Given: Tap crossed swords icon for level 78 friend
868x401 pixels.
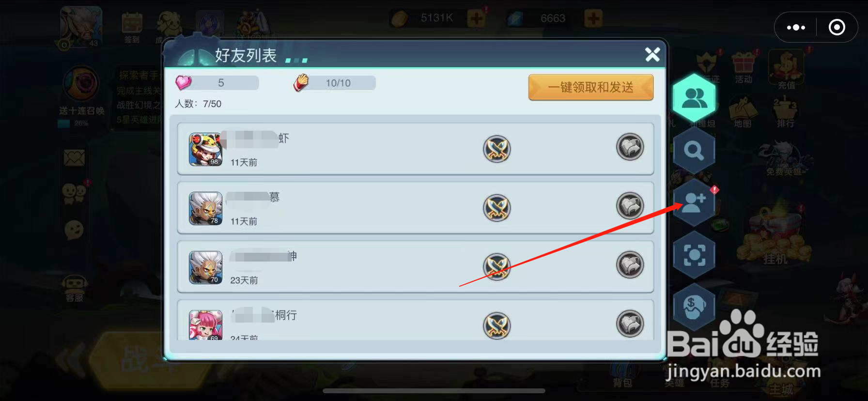Looking at the screenshot, I should pos(497,208).
